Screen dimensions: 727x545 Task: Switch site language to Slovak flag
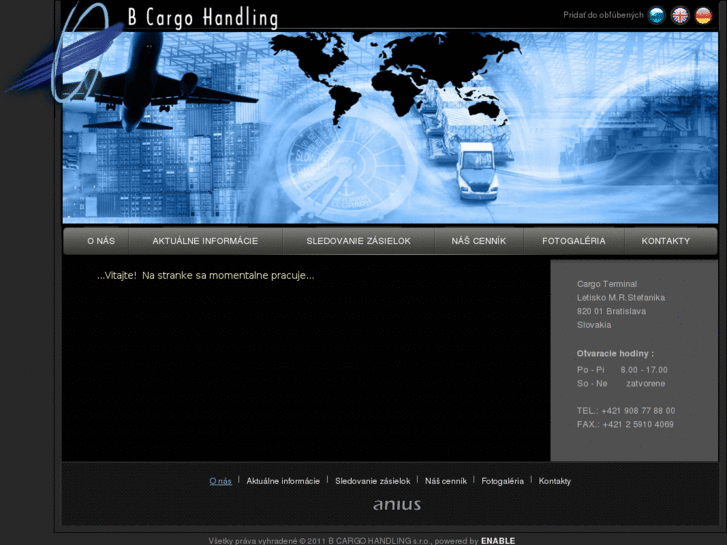(657, 16)
